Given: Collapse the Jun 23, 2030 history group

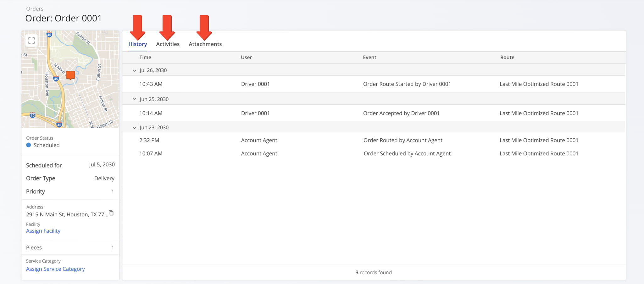Looking at the screenshot, I should (x=135, y=127).
